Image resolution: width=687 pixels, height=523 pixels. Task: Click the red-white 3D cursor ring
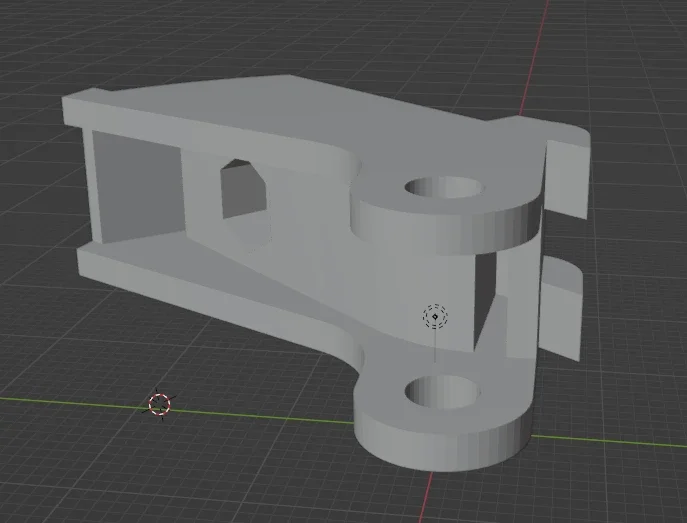[160, 404]
